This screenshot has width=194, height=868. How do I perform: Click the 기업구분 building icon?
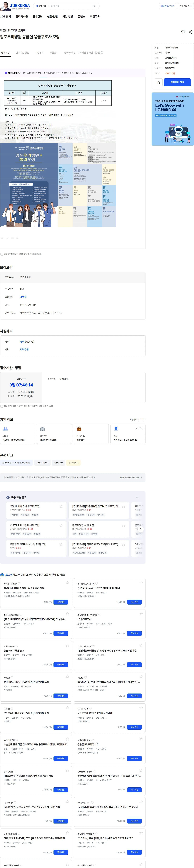(42, 429)
